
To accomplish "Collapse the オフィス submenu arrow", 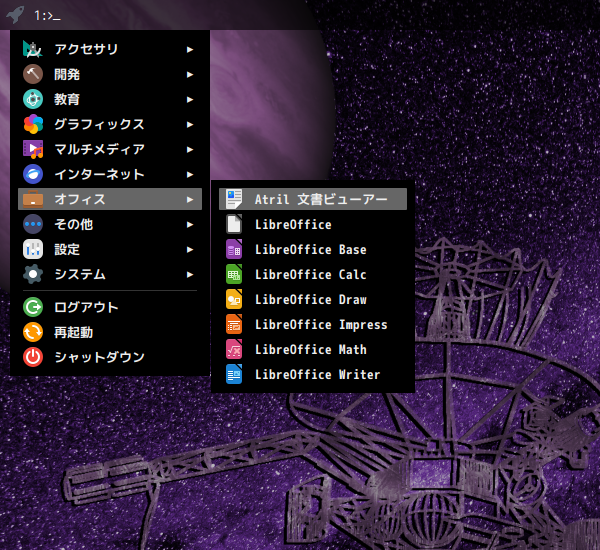I will (x=190, y=199).
